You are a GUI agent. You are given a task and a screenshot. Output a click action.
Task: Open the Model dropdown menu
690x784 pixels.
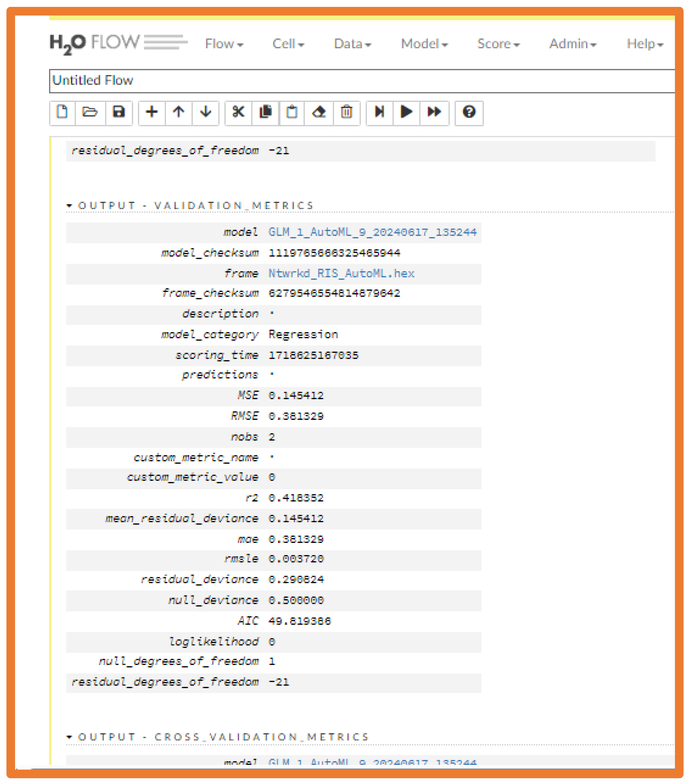tap(424, 44)
